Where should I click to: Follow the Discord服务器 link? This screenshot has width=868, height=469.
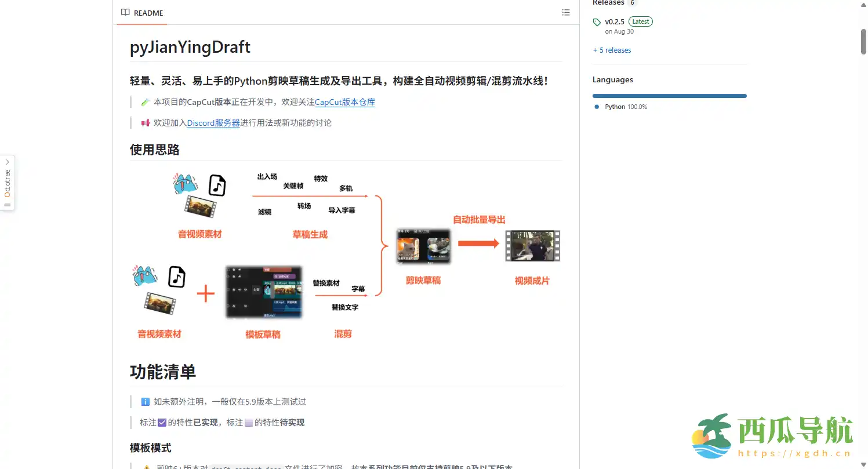(213, 123)
